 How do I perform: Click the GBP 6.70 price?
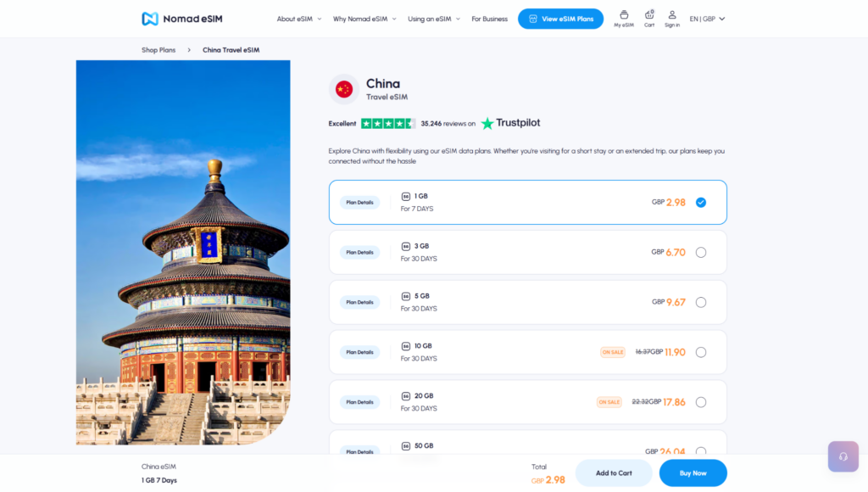668,252
